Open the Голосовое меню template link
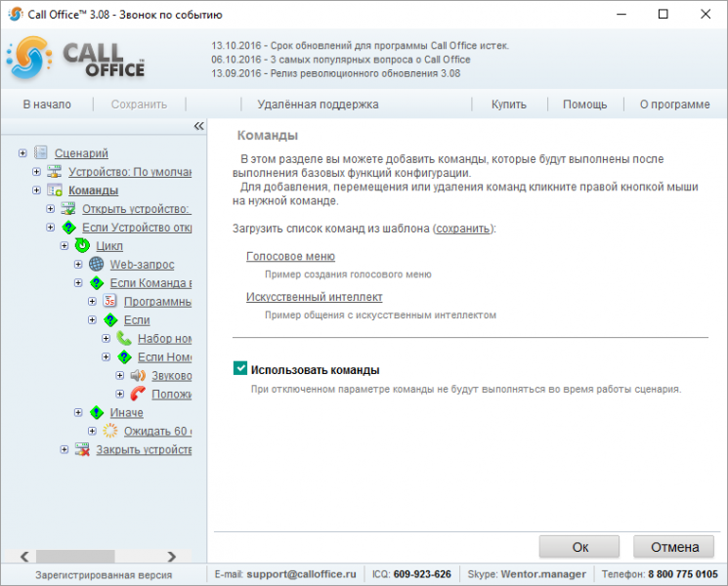This screenshot has width=728, height=586. click(x=290, y=256)
